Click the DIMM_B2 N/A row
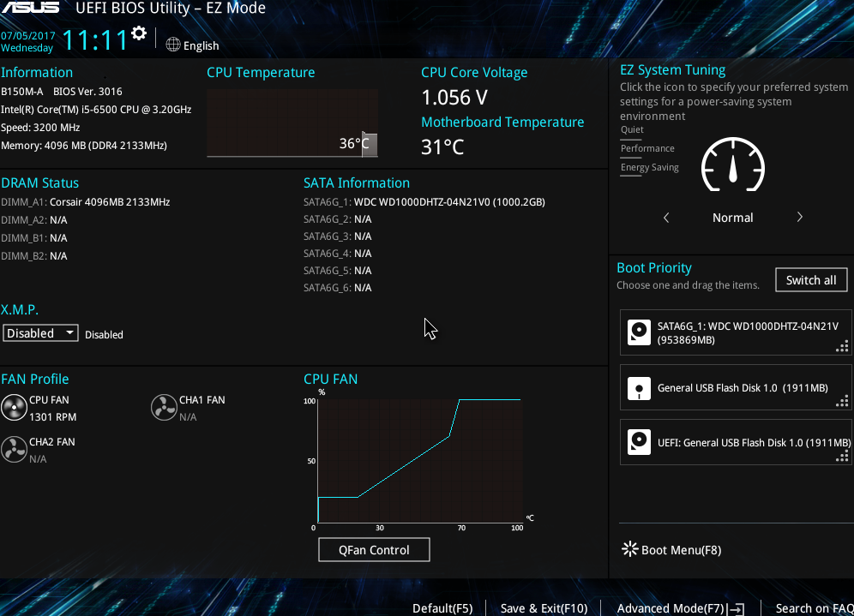 (x=33, y=256)
